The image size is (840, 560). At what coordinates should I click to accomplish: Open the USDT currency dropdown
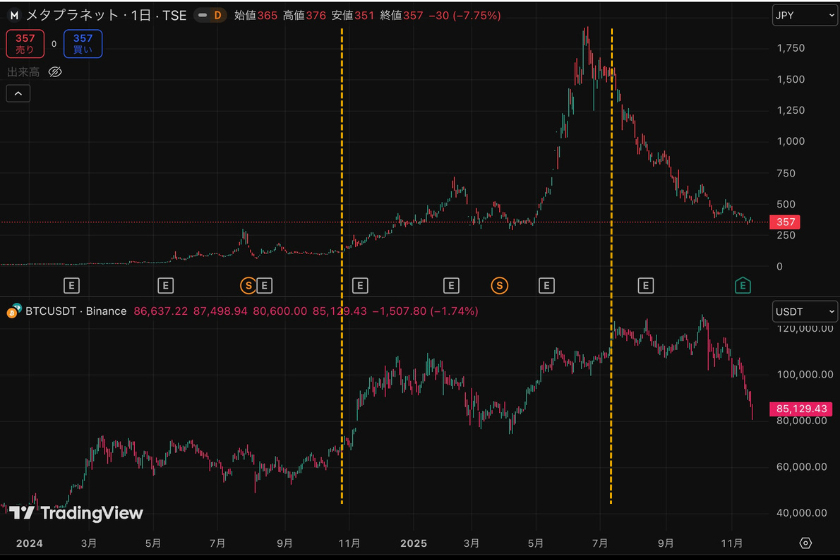[805, 311]
